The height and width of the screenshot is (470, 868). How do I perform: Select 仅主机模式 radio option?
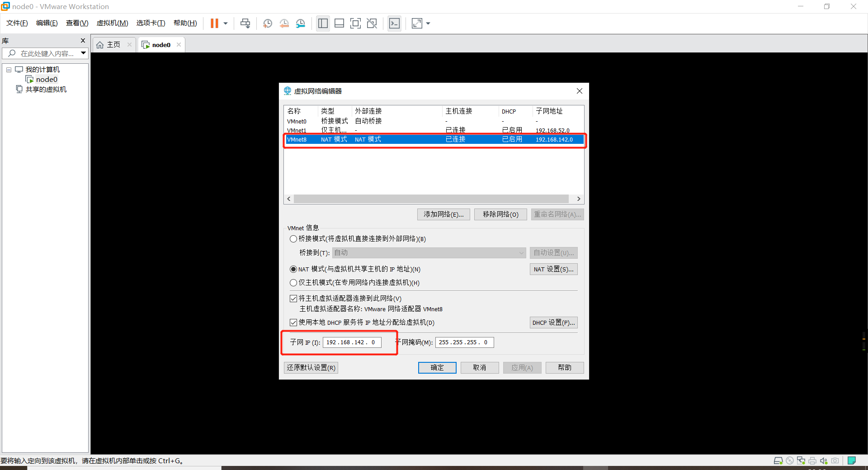(293, 282)
